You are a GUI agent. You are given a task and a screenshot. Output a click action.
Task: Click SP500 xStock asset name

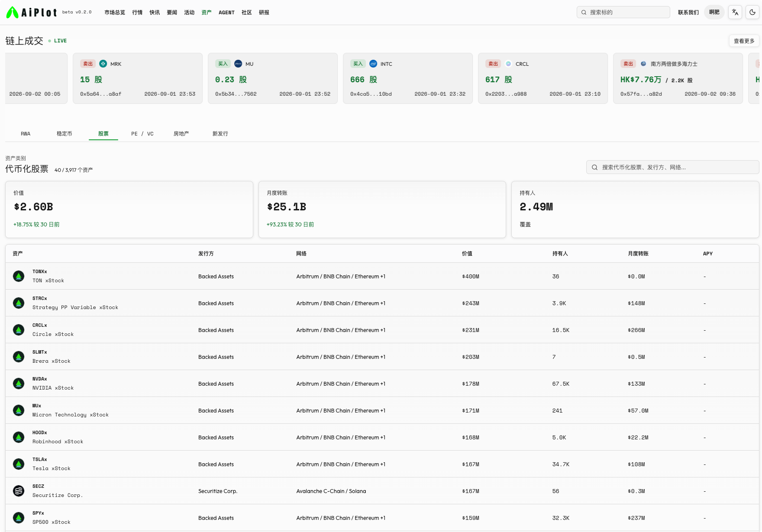(52, 522)
